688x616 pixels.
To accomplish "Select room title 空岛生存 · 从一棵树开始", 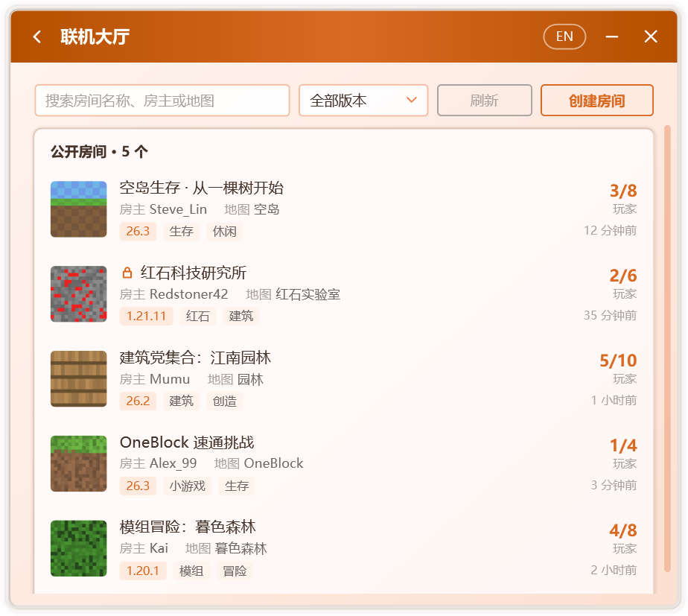I will coord(201,188).
